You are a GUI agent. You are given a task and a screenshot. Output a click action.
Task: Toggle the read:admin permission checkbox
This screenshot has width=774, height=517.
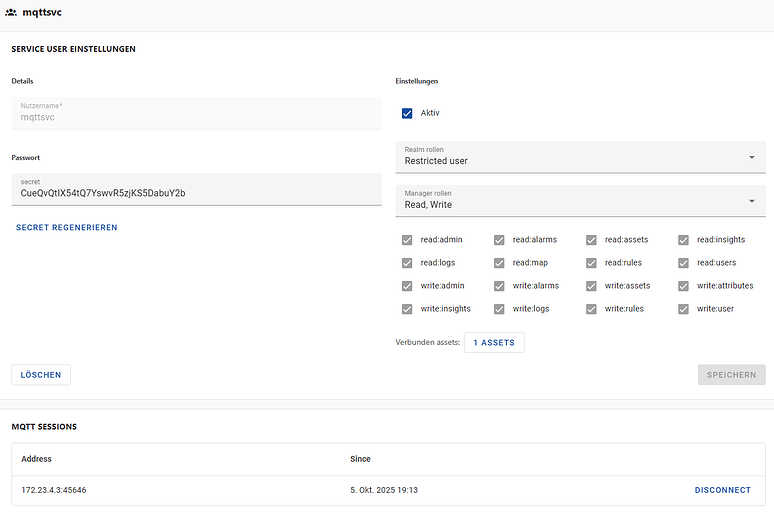tap(407, 240)
